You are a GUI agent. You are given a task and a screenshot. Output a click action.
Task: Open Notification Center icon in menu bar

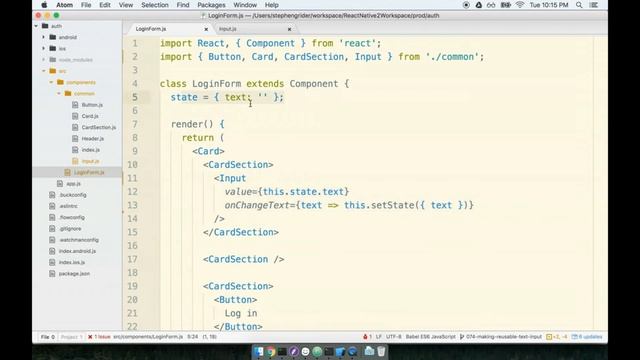[594, 5]
